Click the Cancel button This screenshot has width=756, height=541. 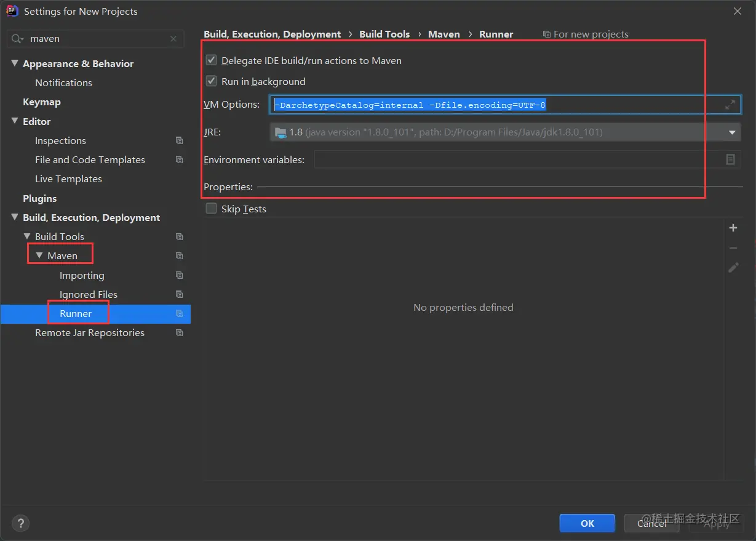(x=652, y=523)
